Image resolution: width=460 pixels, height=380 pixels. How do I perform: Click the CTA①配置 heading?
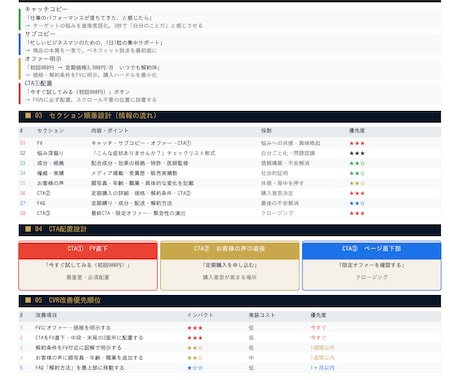tap(38, 83)
